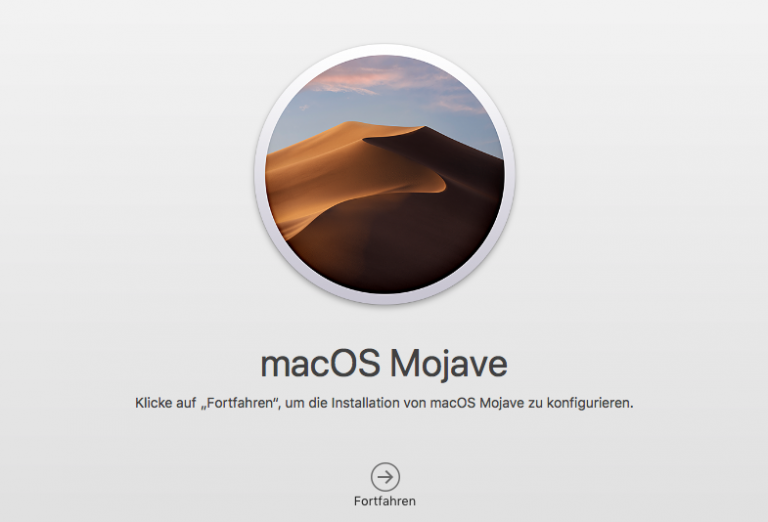Screen dimensions: 768x522
Task: Click the arrow inside the Fortfahren circle
Action: tap(385, 476)
